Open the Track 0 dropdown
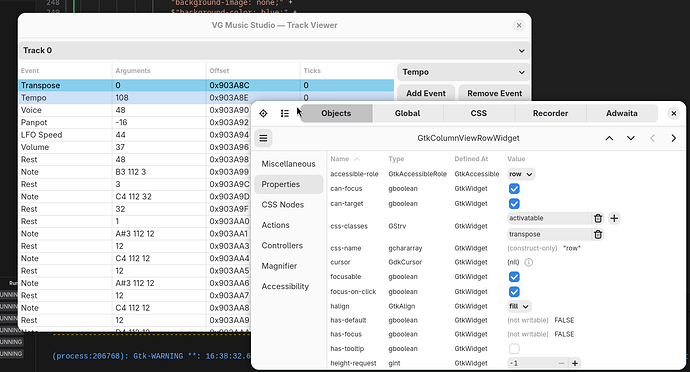690x372 pixels. (x=274, y=51)
